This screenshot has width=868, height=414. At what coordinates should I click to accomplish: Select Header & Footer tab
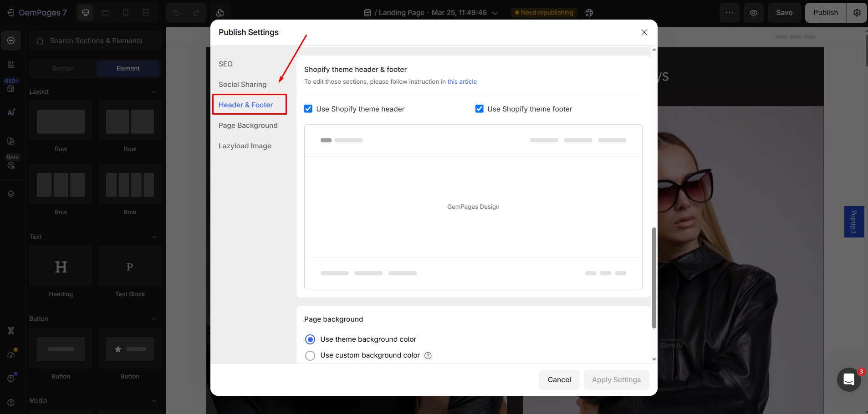pos(245,105)
